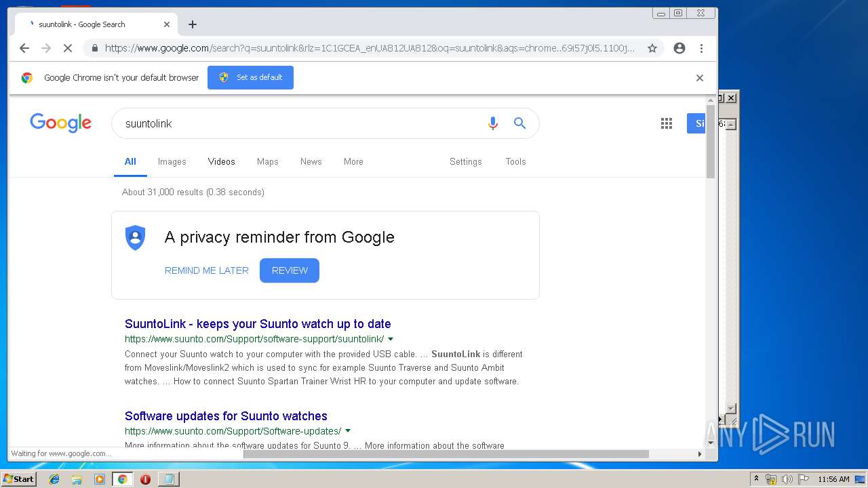Open the Google apps grid icon

coord(667,123)
